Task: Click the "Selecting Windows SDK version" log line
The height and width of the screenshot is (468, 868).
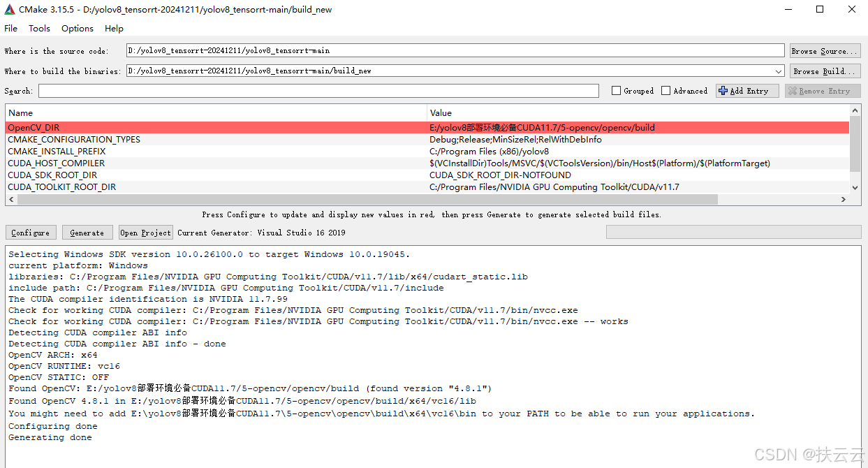Action: 209,254
